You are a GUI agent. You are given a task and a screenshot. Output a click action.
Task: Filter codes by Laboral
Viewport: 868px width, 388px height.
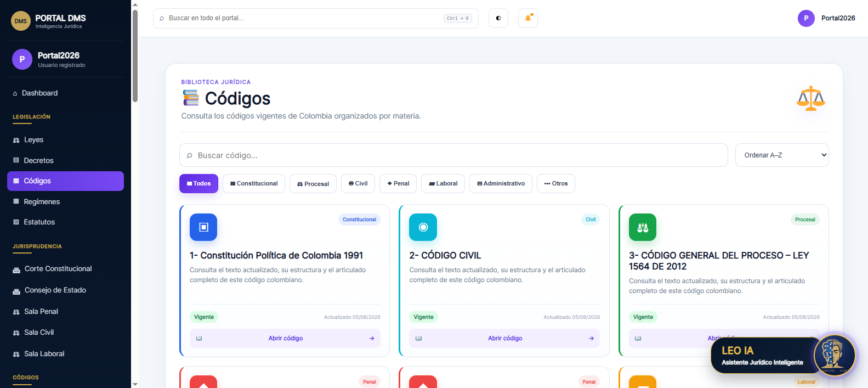click(443, 184)
